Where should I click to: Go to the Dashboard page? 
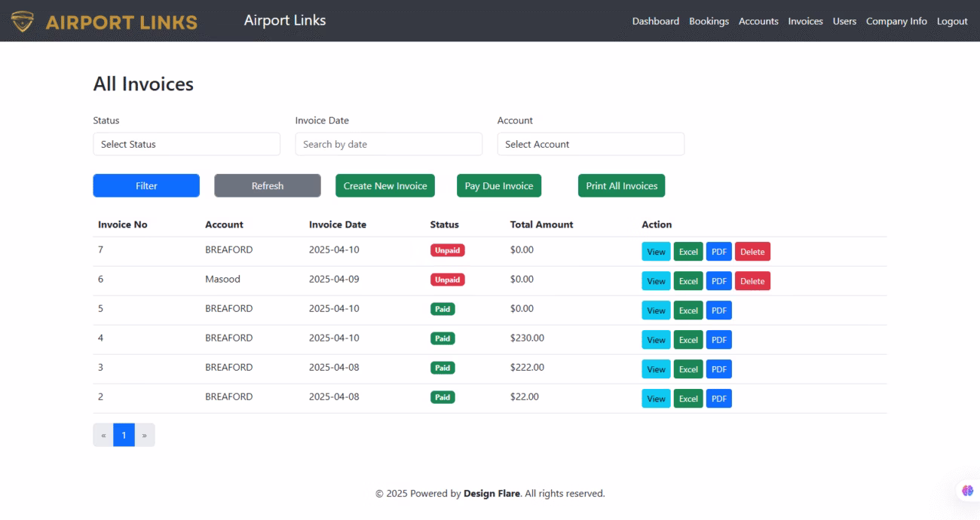click(655, 21)
